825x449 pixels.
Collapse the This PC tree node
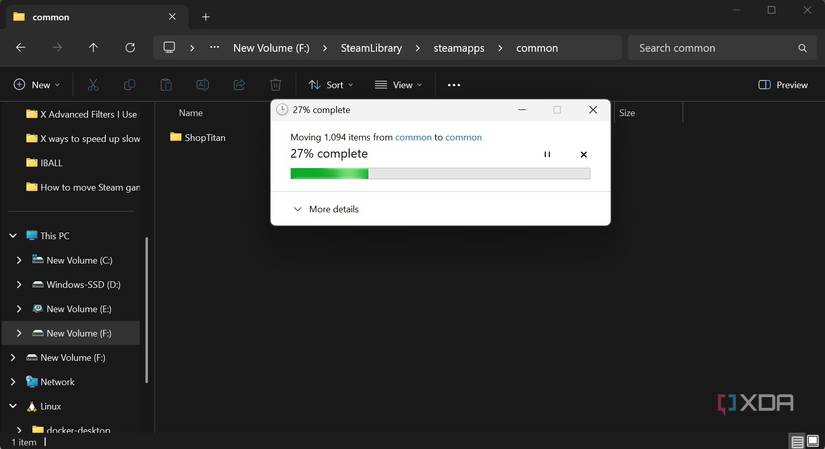click(x=13, y=236)
